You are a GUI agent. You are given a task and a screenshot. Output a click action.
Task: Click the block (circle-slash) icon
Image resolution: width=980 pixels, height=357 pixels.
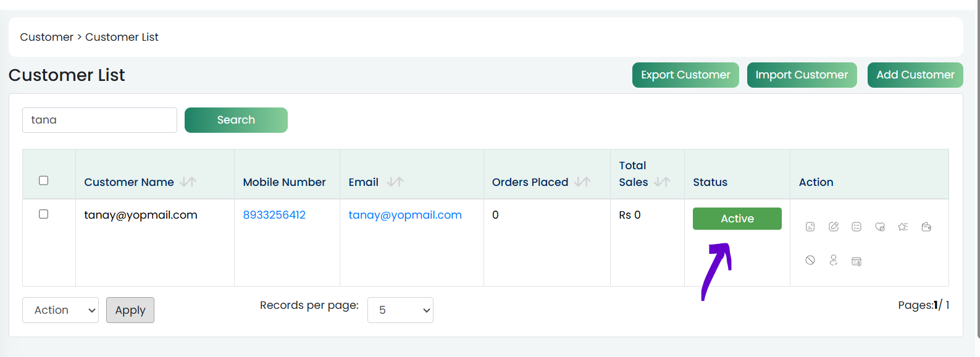point(810,260)
